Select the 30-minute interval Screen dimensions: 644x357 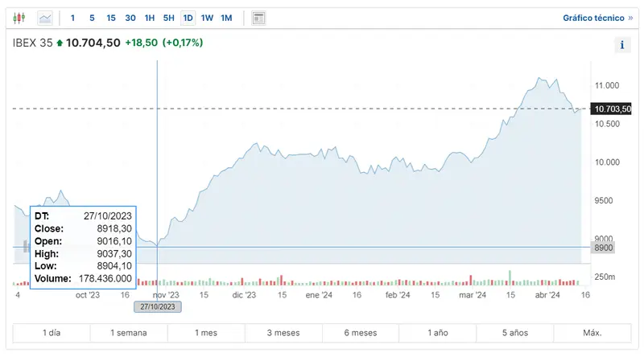coord(130,18)
